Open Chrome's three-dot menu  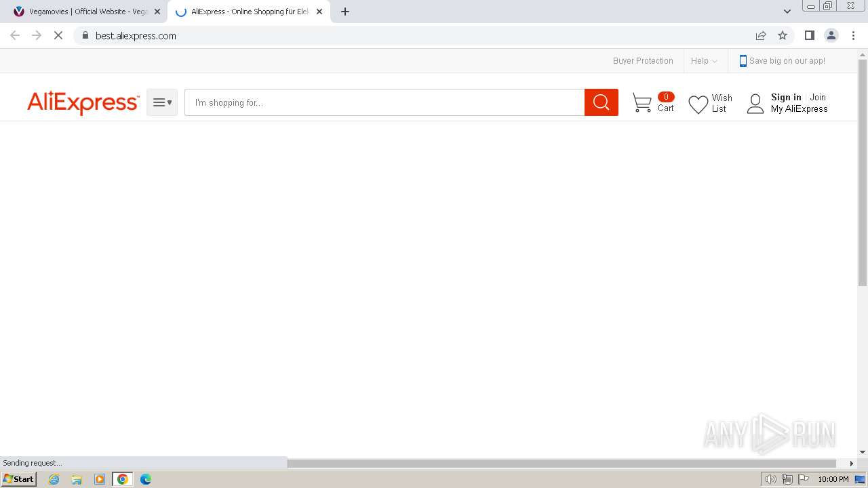[853, 35]
